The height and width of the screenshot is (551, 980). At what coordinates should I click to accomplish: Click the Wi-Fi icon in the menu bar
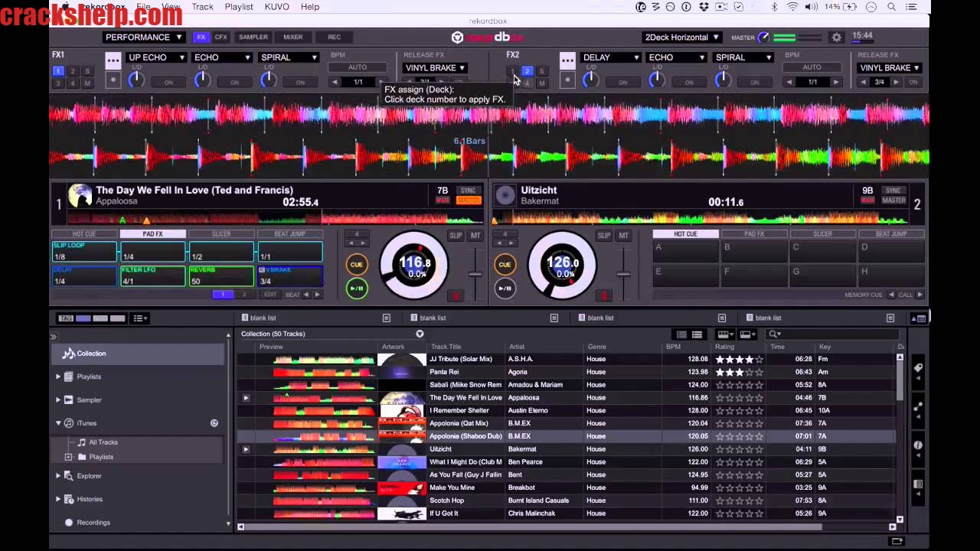(792, 7)
